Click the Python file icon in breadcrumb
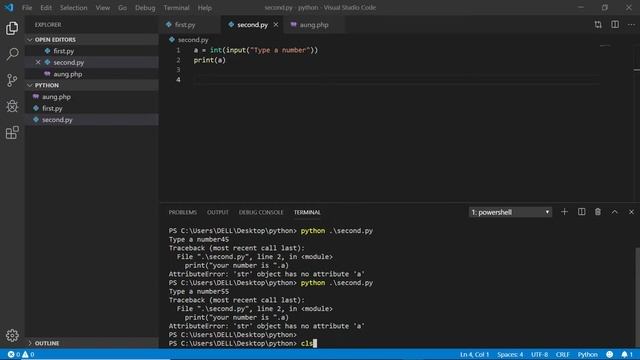Image resolution: width=640 pixels, height=360 pixels. point(172,40)
